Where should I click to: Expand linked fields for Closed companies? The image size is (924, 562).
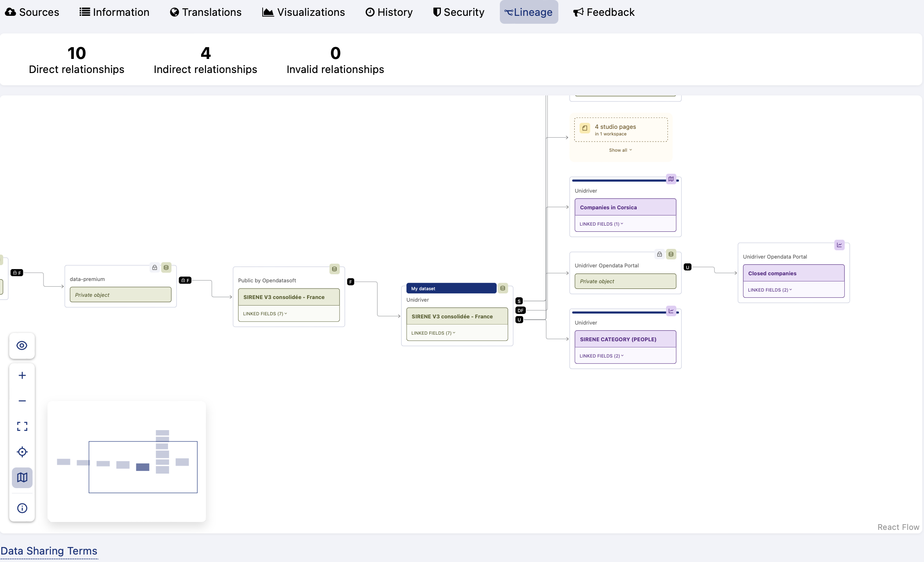pos(770,290)
